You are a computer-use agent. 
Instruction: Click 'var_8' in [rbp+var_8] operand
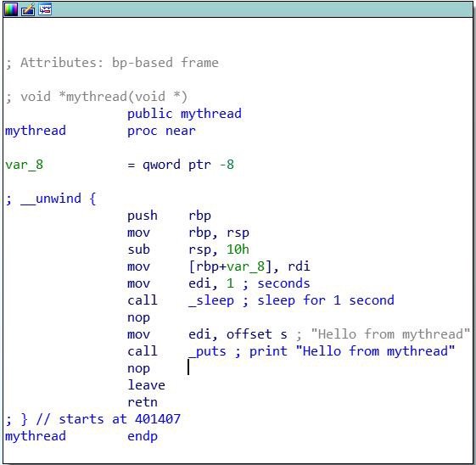tap(245, 266)
